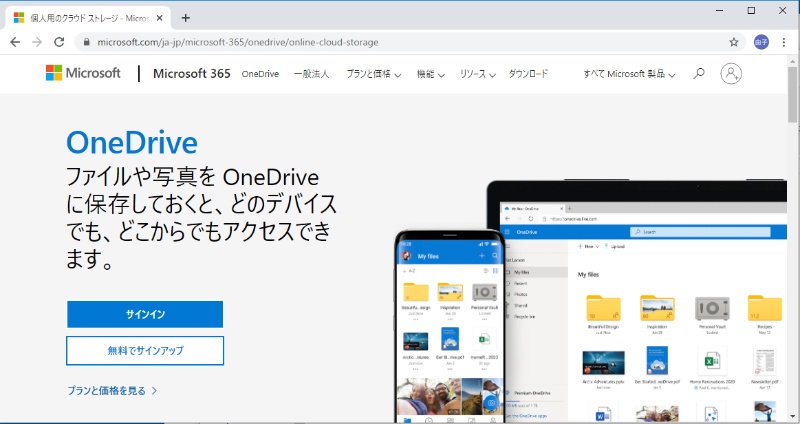Image resolution: width=800 pixels, height=424 pixels.
Task: Click the account sign-in person icon
Action: coord(731,73)
